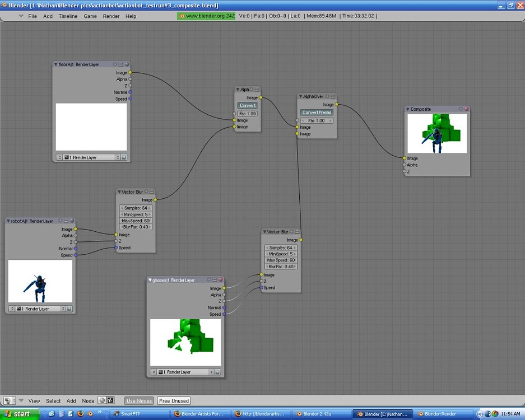Collapse the upper Vector Blur node
The width and height of the screenshot is (525, 420).
119,192
